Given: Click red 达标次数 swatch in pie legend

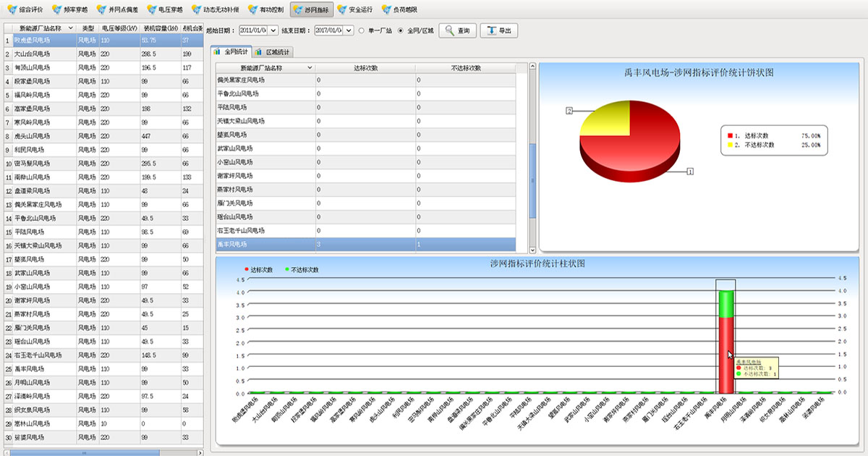Looking at the screenshot, I should [x=730, y=135].
